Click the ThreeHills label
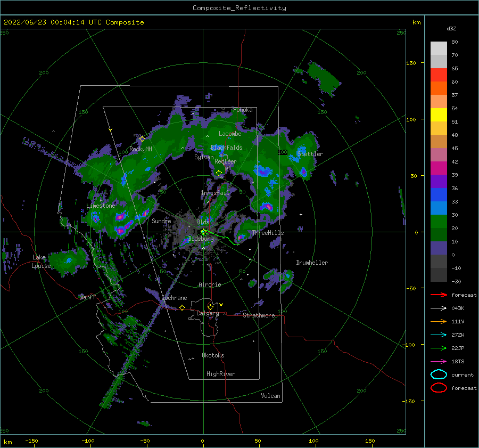 pos(268,233)
